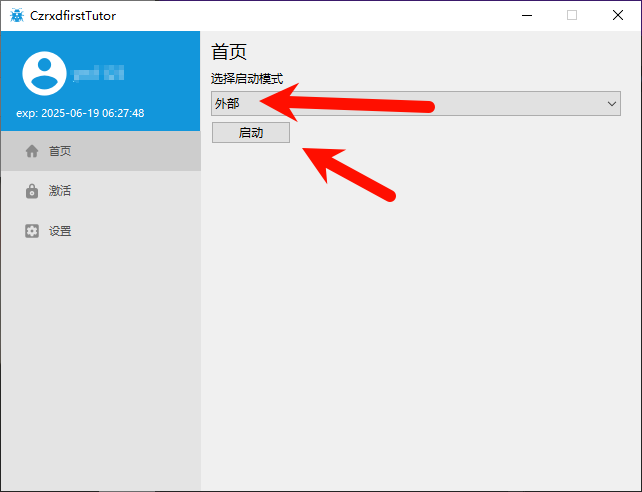Screen dimensions: 642x492
Task: Open the 首页 sidebar menu item
Action: pyautogui.click(x=101, y=151)
